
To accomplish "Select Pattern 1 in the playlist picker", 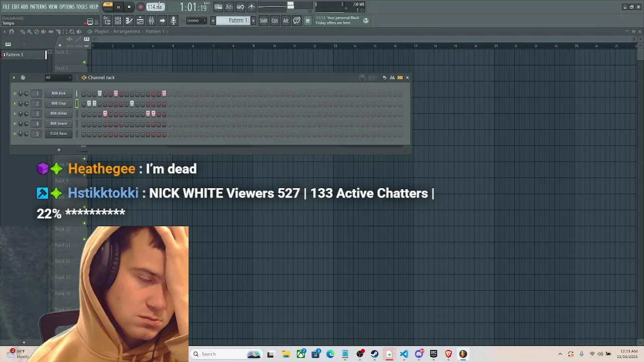I will click(x=23, y=54).
